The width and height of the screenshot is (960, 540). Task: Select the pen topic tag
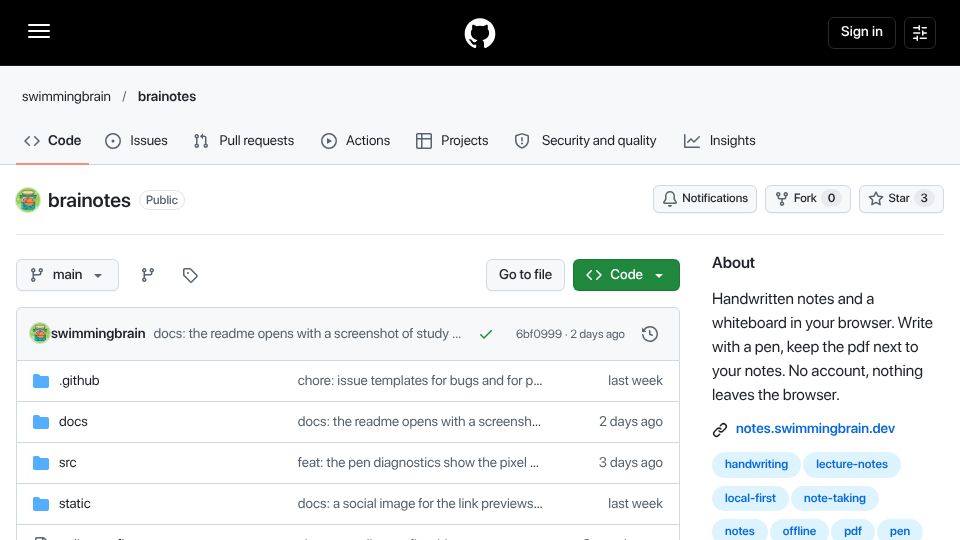tap(899, 531)
